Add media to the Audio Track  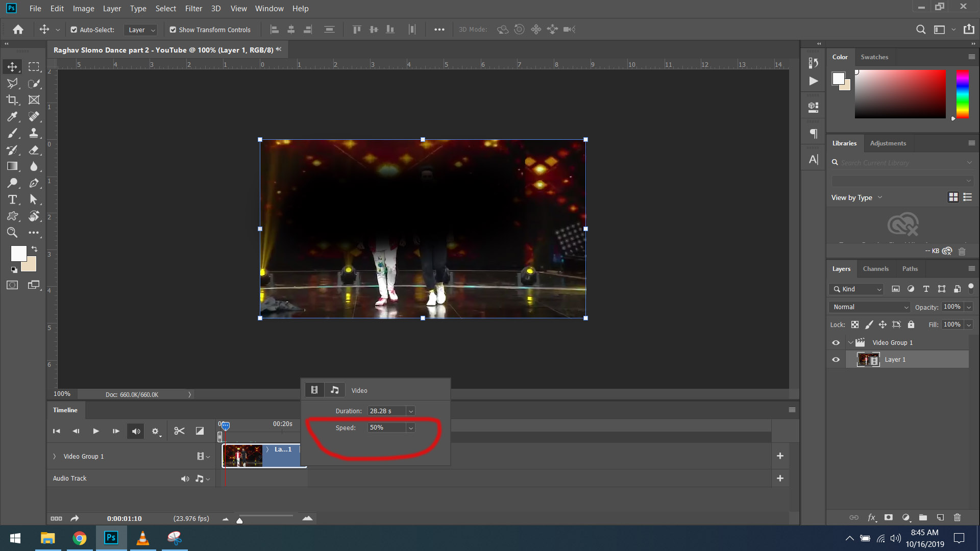pyautogui.click(x=780, y=478)
